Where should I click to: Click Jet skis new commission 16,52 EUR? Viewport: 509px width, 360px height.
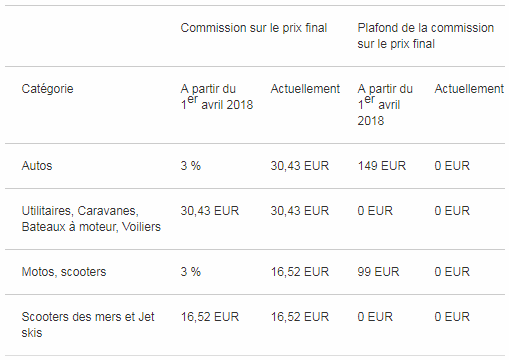click(x=210, y=317)
